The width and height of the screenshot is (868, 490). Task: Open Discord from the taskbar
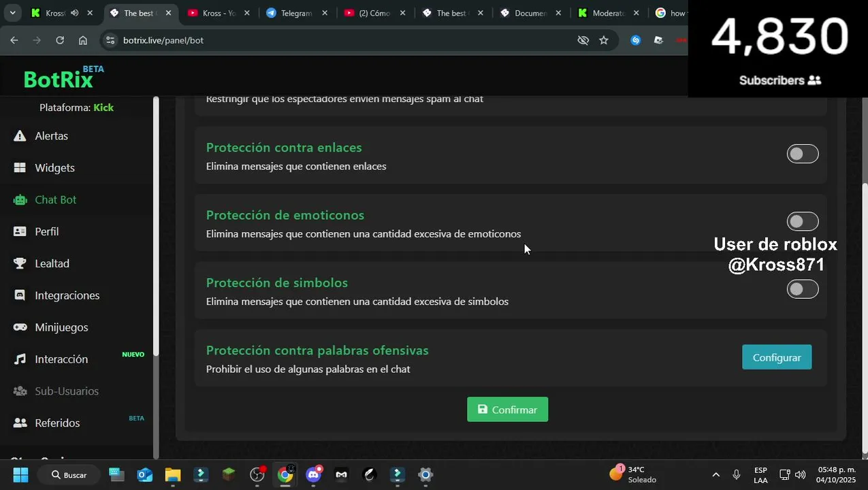(313, 474)
